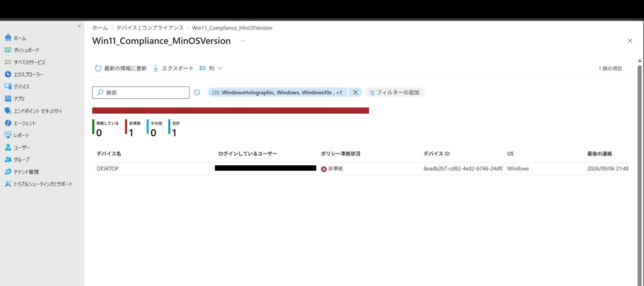The image size is (644, 286).
Task: Close the Win11_Compliance_MinOSVersion pane
Action: click(630, 41)
